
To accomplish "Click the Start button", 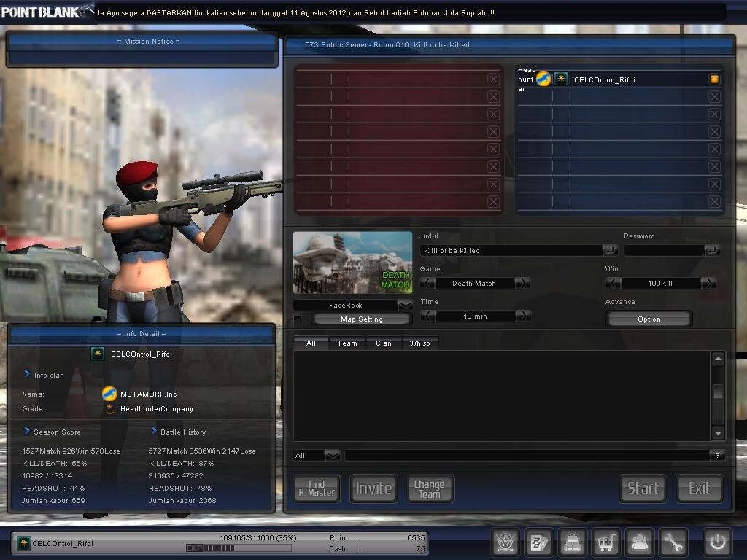I will (x=643, y=488).
